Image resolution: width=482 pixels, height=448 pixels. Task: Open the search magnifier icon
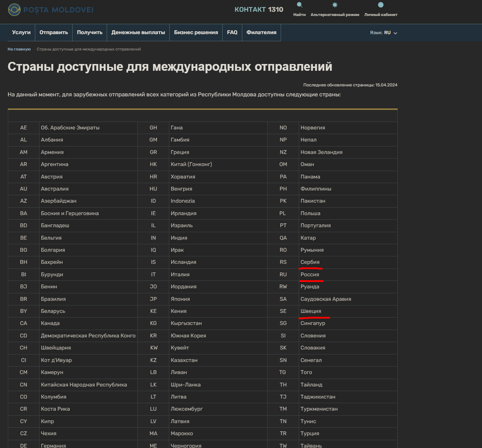pyautogui.click(x=300, y=5)
